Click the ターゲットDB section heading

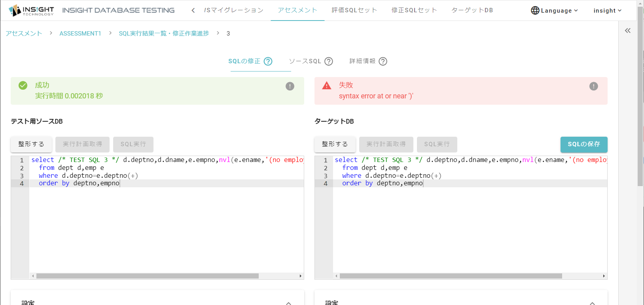[334, 121]
